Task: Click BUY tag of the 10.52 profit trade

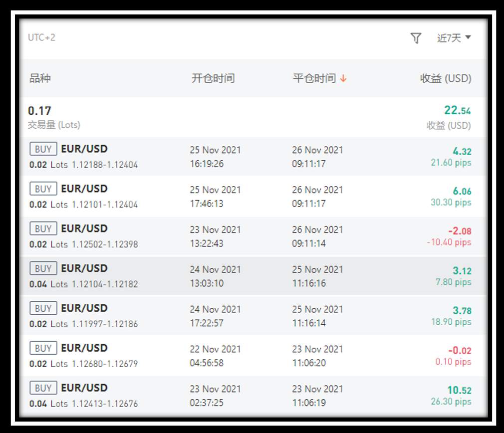Action: point(43,388)
